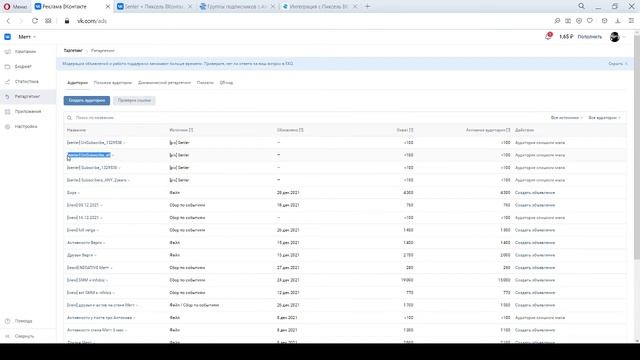Open the Приложения grid icon in the sidebar

(7, 111)
